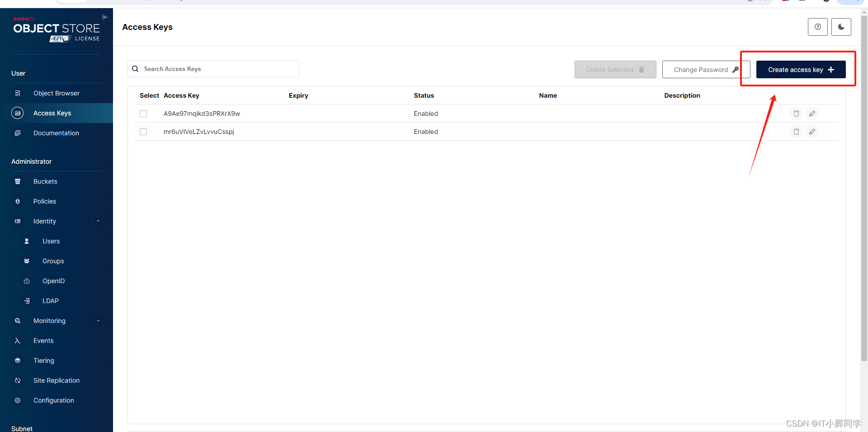Focus the Search Access Keys field
868x432 pixels.
[213, 69]
